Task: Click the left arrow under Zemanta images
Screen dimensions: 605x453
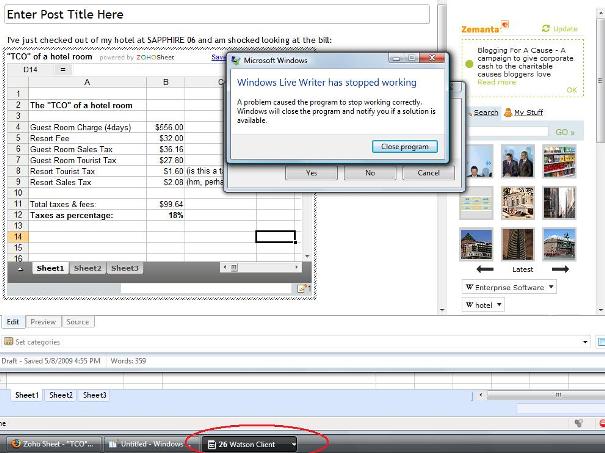Action: [x=485, y=269]
